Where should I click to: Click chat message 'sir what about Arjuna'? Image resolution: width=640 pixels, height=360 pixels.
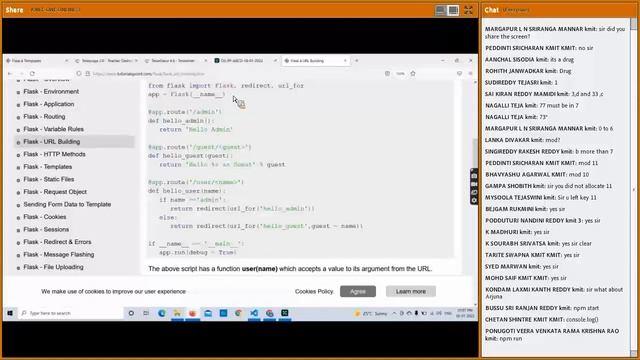(x=554, y=293)
